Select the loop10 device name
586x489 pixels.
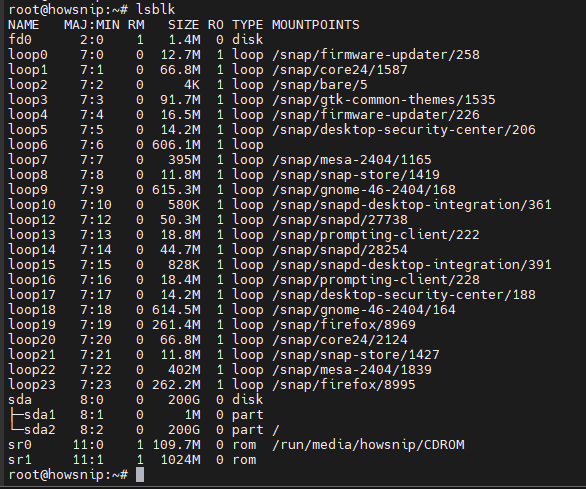pyautogui.click(x=32, y=205)
